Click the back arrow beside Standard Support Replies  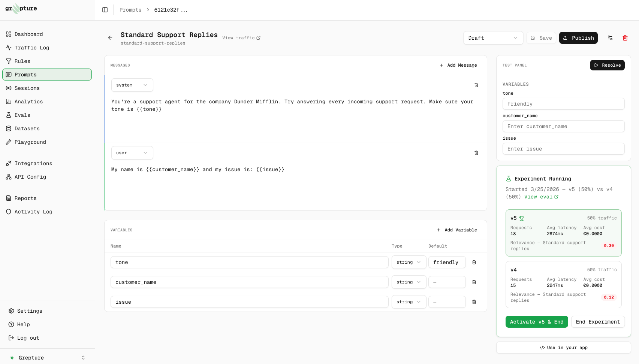pyautogui.click(x=110, y=38)
